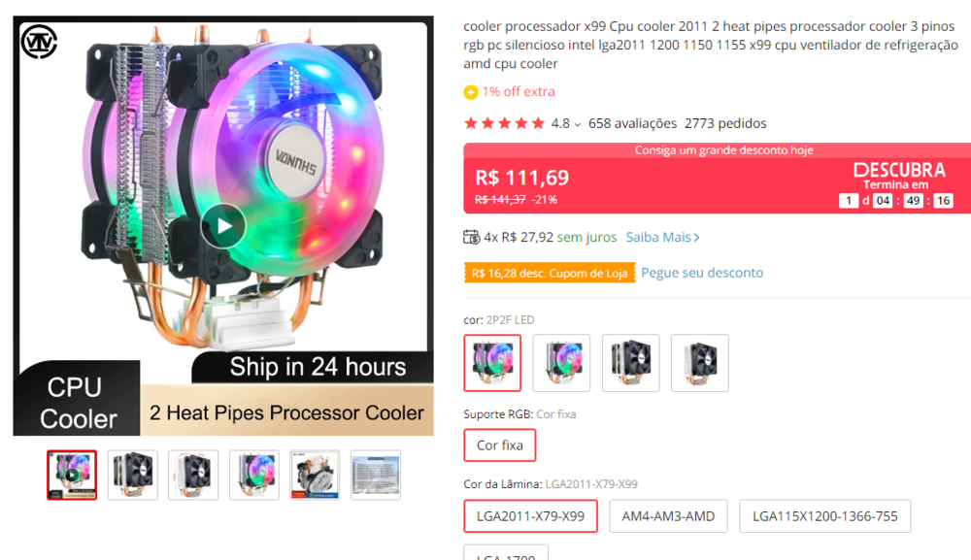This screenshot has width=971, height=560.
Task: Click Pegue seu desconto coupon link
Action: (702, 273)
